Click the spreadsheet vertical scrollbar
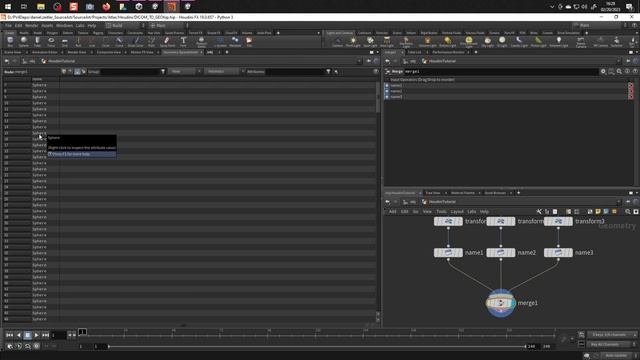Image resolution: width=640 pixels, height=360 pixels. click(378, 98)
